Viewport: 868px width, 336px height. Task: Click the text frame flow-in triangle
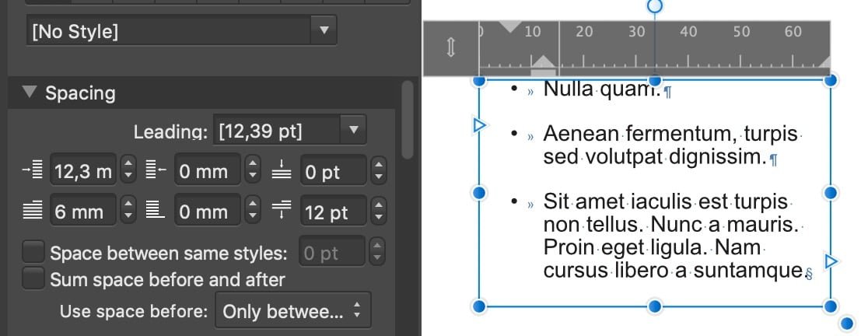(x=479, y=126)
